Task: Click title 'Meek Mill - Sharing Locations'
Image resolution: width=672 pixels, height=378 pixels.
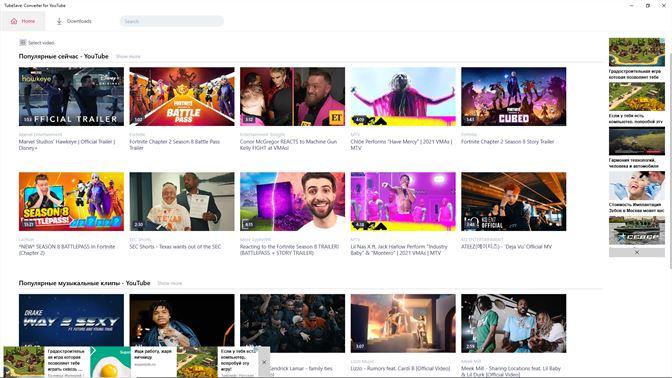Action: pyautogui.click(x=511, y=372)
